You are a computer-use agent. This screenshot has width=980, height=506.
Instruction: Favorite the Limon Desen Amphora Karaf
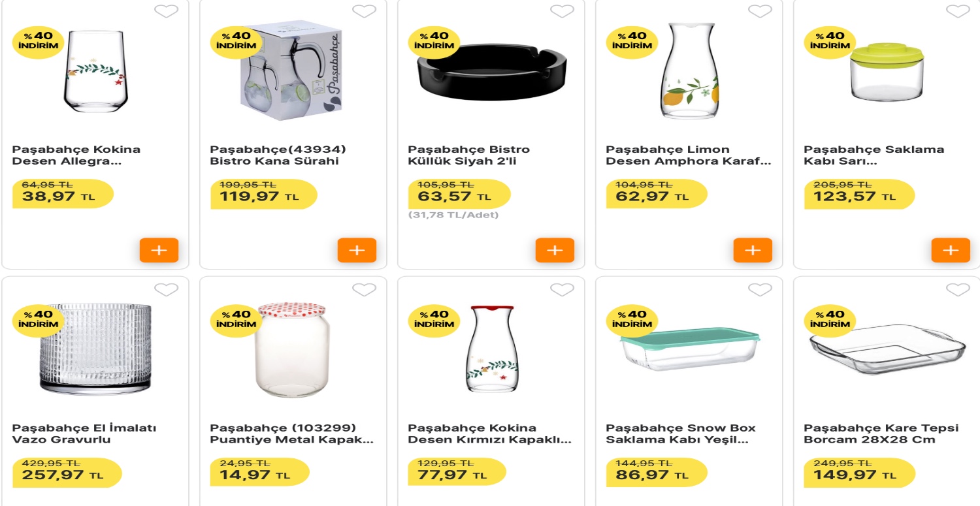click(x=760, y=11)
